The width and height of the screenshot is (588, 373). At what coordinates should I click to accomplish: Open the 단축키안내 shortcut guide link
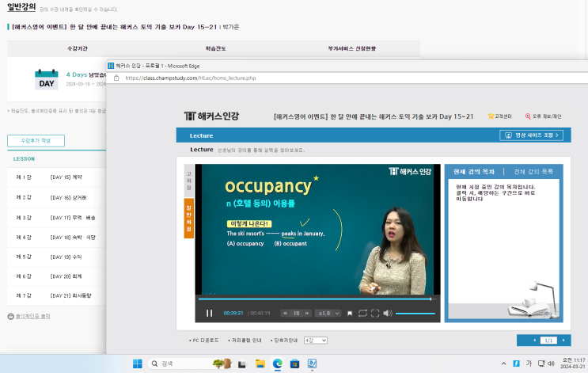[284, 341]
